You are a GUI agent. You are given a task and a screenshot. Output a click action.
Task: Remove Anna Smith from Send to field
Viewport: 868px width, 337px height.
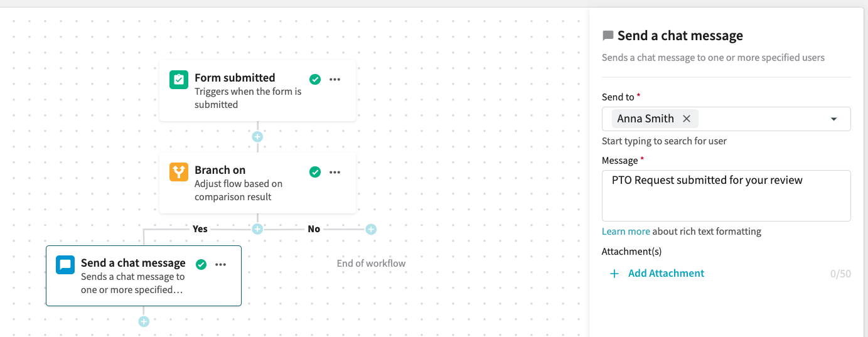click(x=687, y=119)
